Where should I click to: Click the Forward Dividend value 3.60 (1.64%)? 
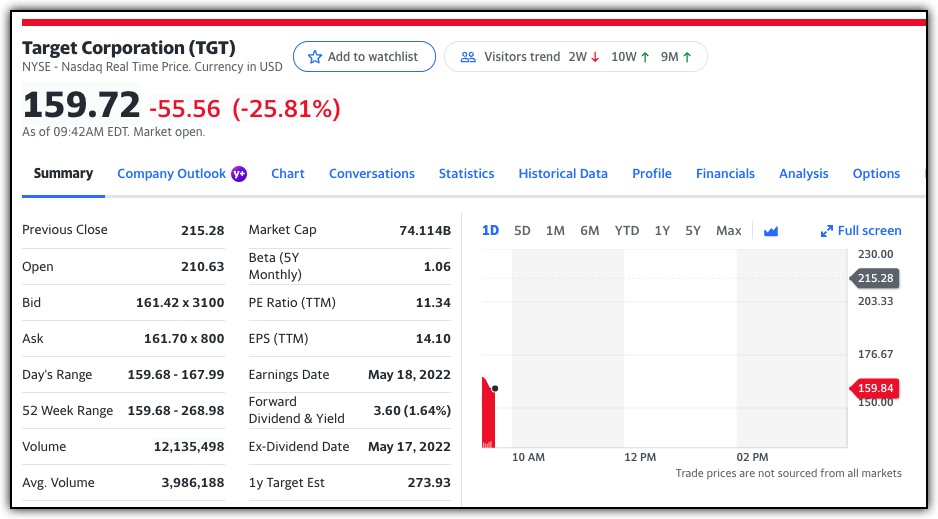pyautogui.click(x=412, y=411)
